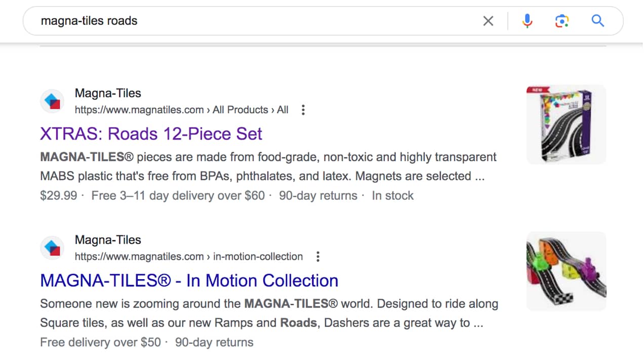Viewport: 644px width, 354px height.
Task: Open the In Motion Collection road track thumbnail
Action: 566,271
